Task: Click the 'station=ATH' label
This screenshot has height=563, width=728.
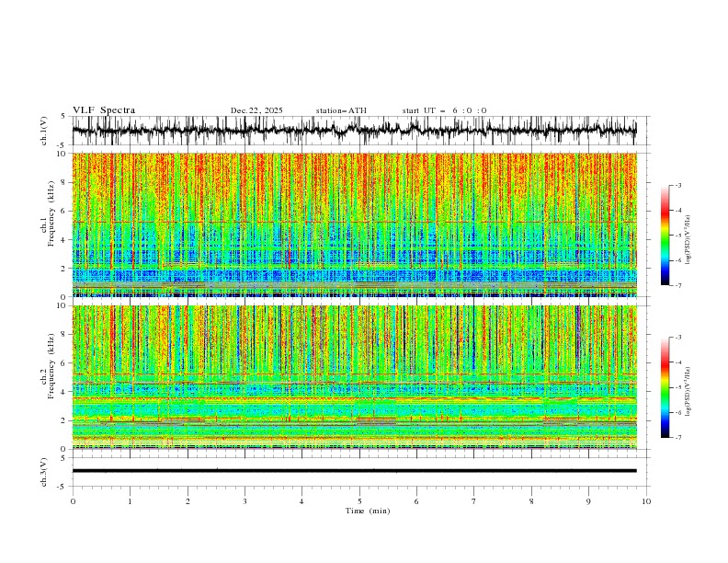Action: (x=341, y=110)
